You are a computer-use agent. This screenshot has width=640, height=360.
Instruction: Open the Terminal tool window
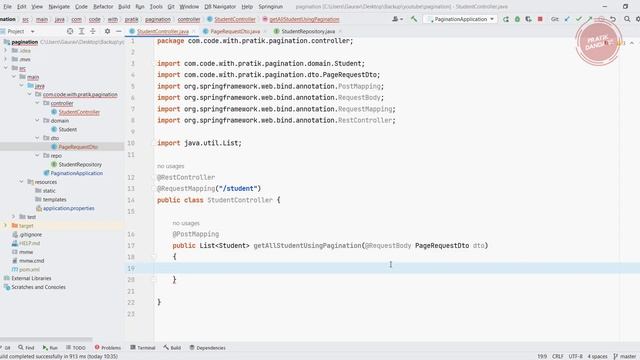coord(143,348)
